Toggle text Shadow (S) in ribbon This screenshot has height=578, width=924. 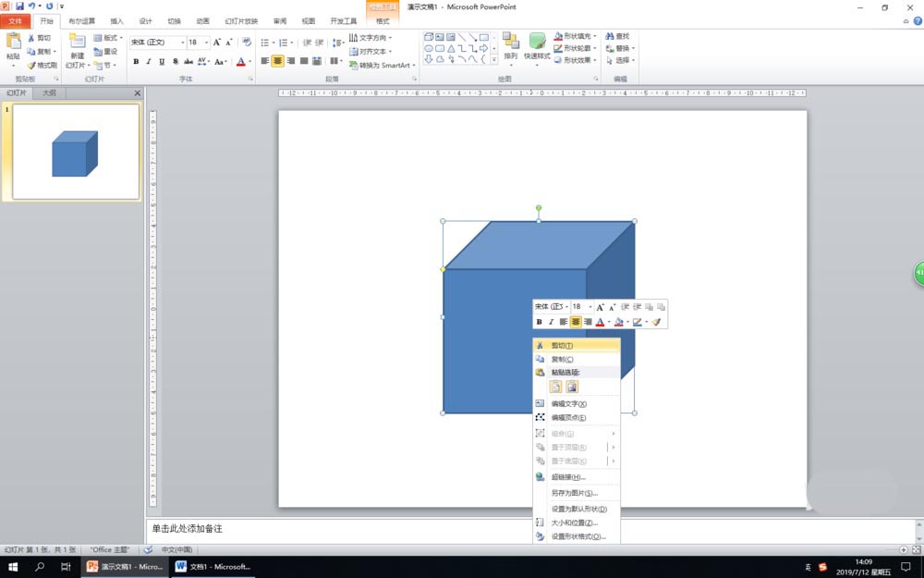point(175,61)
